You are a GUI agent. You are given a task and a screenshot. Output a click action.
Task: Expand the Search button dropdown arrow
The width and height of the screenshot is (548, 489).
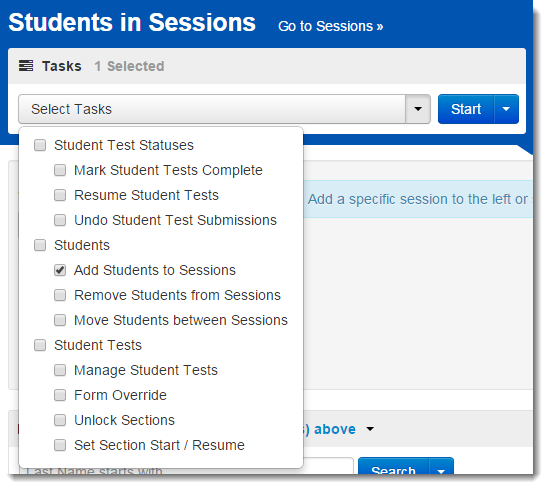pos(441,467)
